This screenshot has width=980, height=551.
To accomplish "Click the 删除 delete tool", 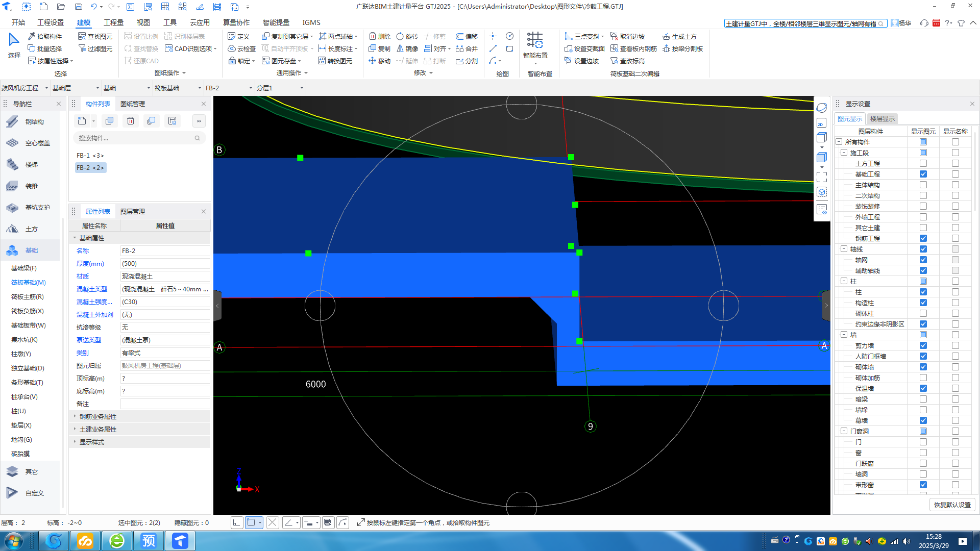I will (380, 36).
